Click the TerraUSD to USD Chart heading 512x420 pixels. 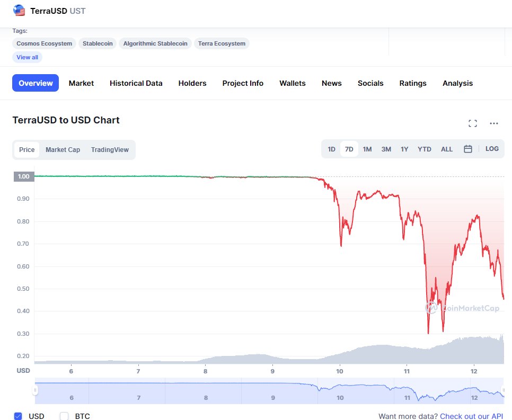pyautogui.click(x=66, y=120)
